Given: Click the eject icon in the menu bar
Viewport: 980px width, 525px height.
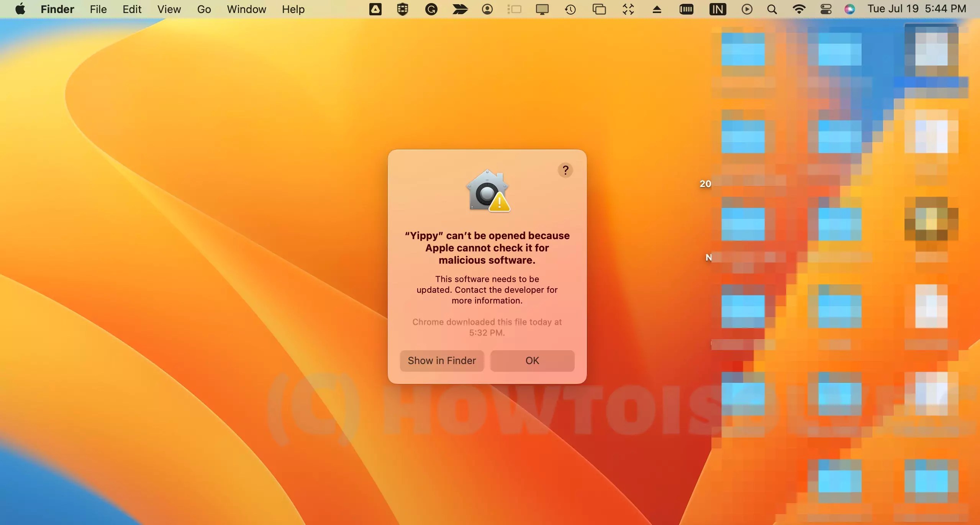Looking at the screenshot, I should [657, 9].
